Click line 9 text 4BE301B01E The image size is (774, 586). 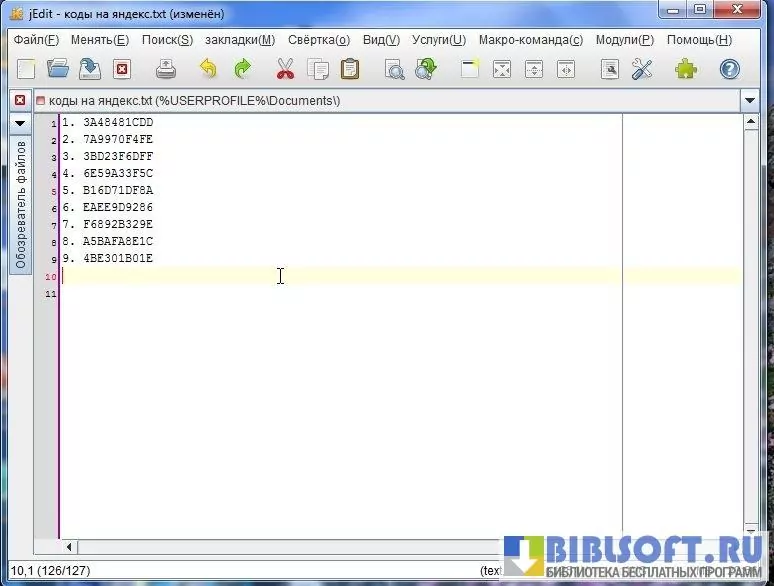click(x=118, y=259)
